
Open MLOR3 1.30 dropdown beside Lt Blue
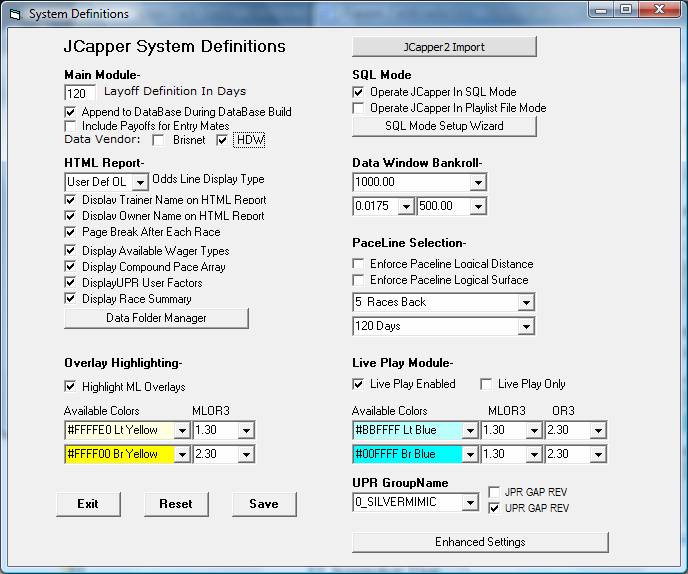click(x=534, y=430)
